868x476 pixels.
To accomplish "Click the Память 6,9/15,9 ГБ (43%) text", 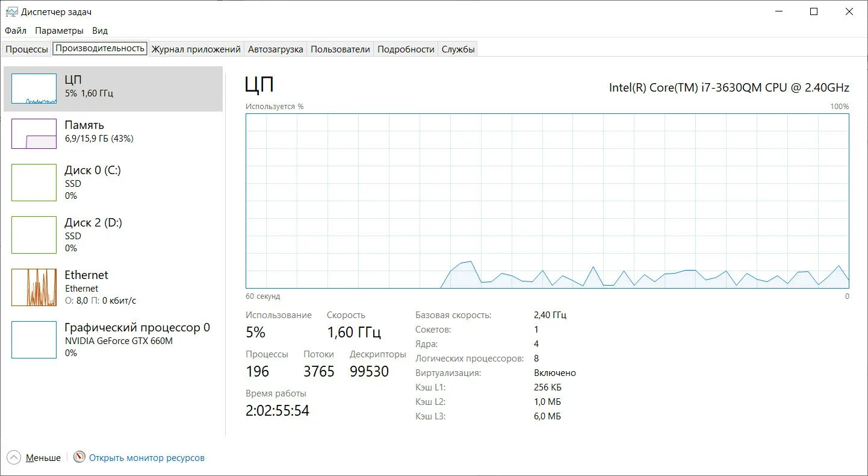I will [99, 139].
